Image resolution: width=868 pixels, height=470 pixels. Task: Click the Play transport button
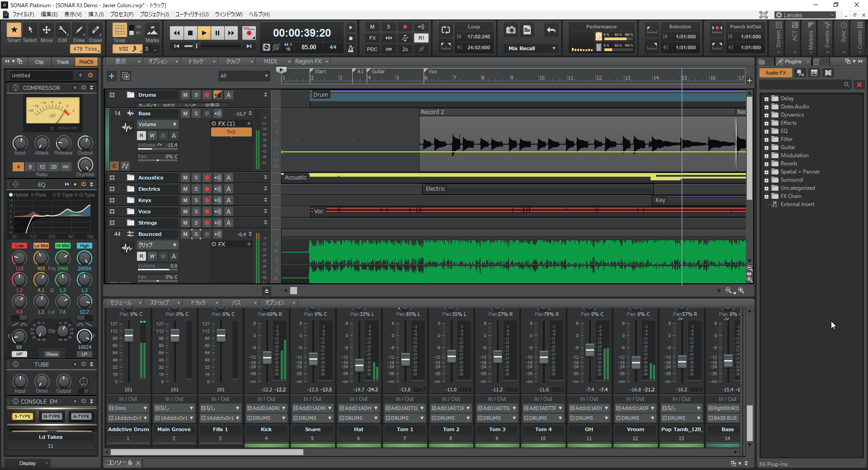pyautogui.click(x=204, y=33)
